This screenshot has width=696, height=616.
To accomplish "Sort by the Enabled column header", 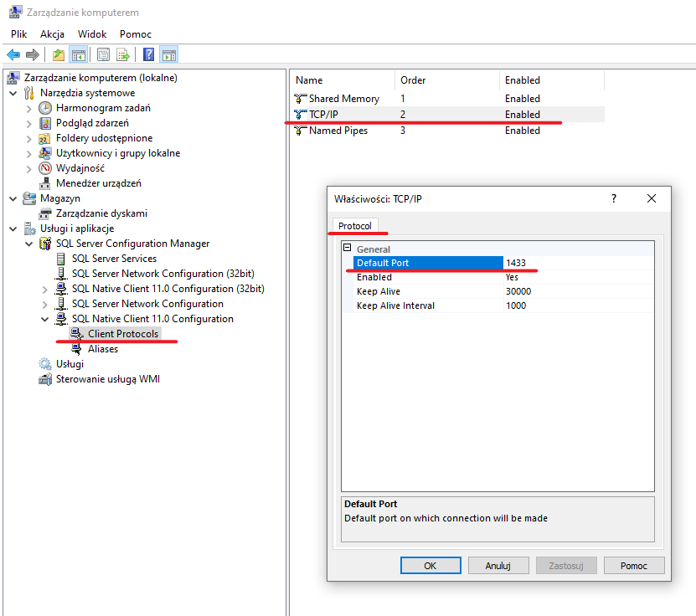I will [x=552, y=80].
